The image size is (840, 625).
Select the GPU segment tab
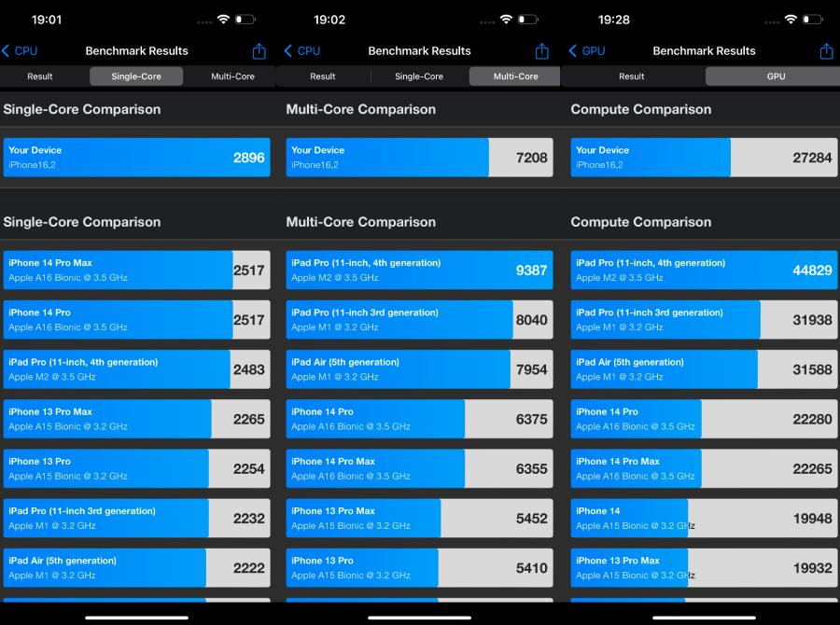pos(776,76)
